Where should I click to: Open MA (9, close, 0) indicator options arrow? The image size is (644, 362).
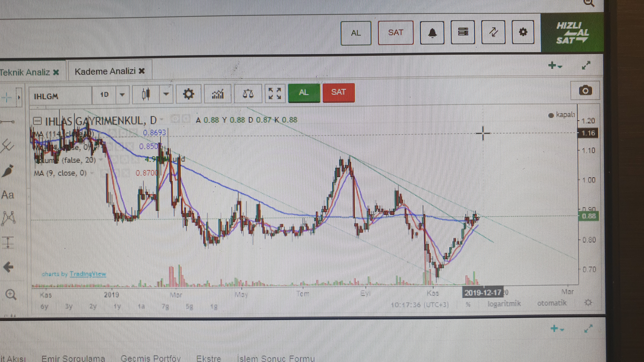(x=92, y=173)
